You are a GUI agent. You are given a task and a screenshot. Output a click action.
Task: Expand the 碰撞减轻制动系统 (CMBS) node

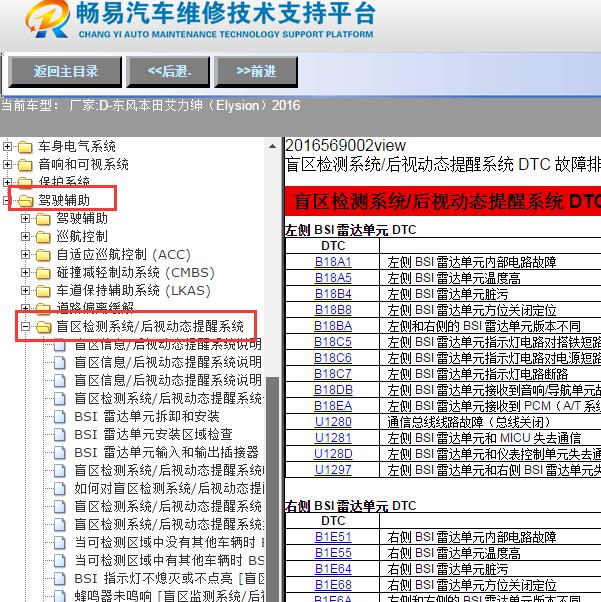point(25,273)
